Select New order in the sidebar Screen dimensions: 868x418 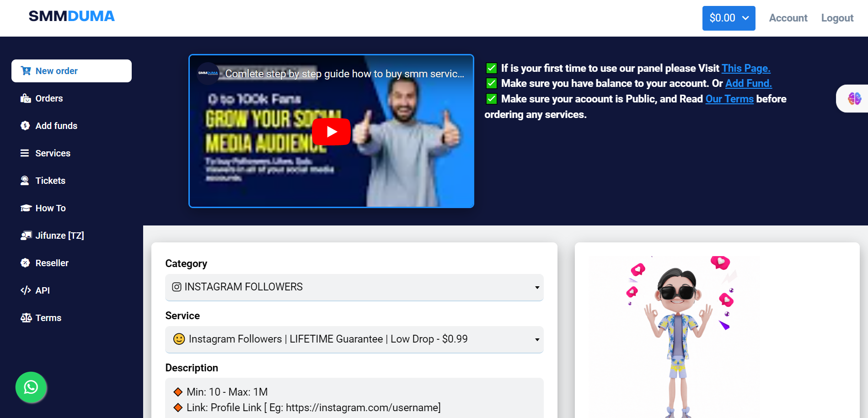pyautogui.click(x=71, y=71)
